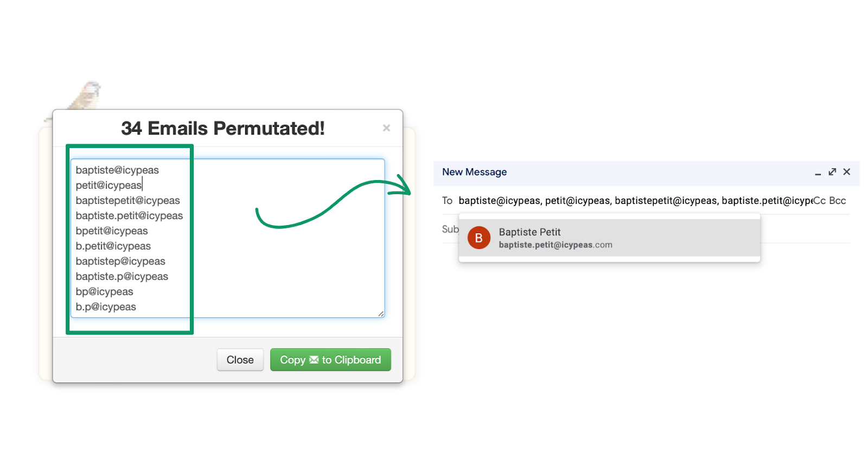Expand New Message window to full screen

832,172
